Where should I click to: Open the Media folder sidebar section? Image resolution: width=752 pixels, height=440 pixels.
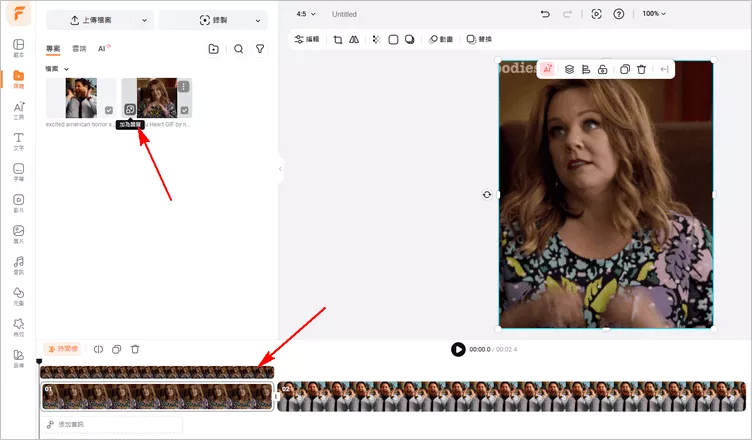point(19,79)
